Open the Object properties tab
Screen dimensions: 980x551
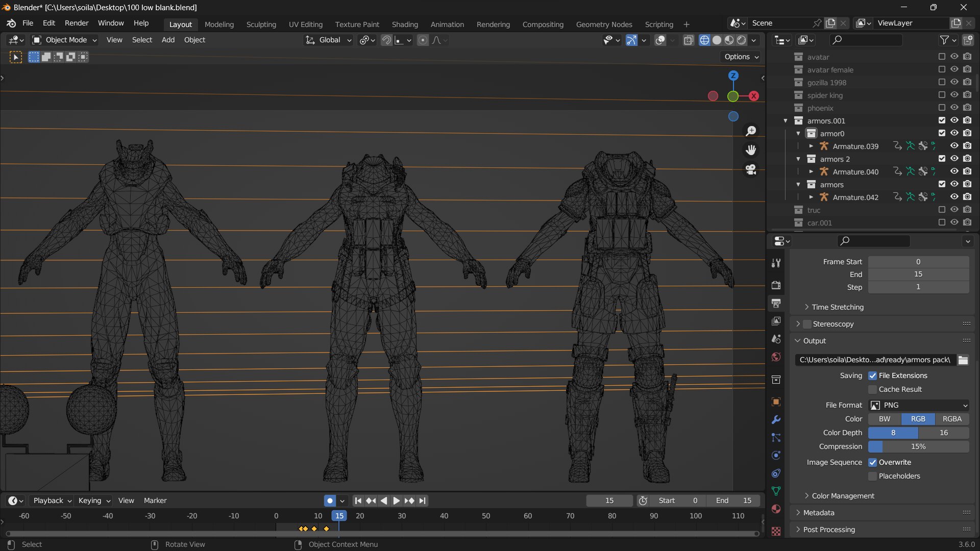pyautogui.click(x=776, y=402)
